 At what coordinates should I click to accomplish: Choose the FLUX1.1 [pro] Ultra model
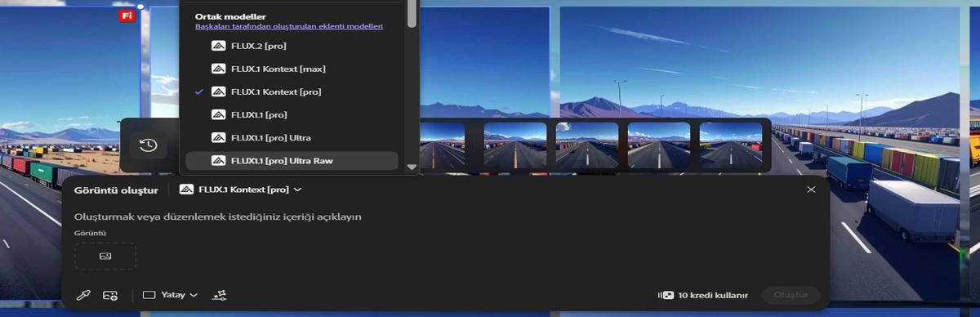(x=292, y=137)
